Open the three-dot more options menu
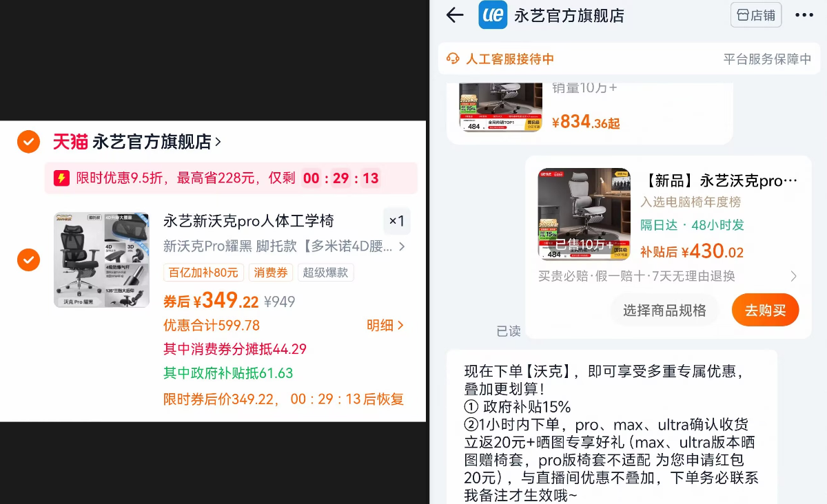This screenshot has width=827, height=504. coord(804,15)
